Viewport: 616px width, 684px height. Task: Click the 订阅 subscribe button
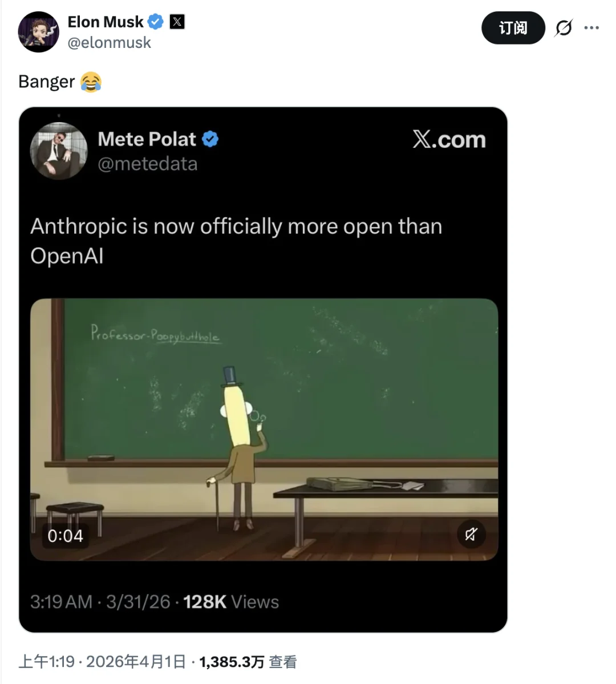pyautogui.click(x=513, y=28)
